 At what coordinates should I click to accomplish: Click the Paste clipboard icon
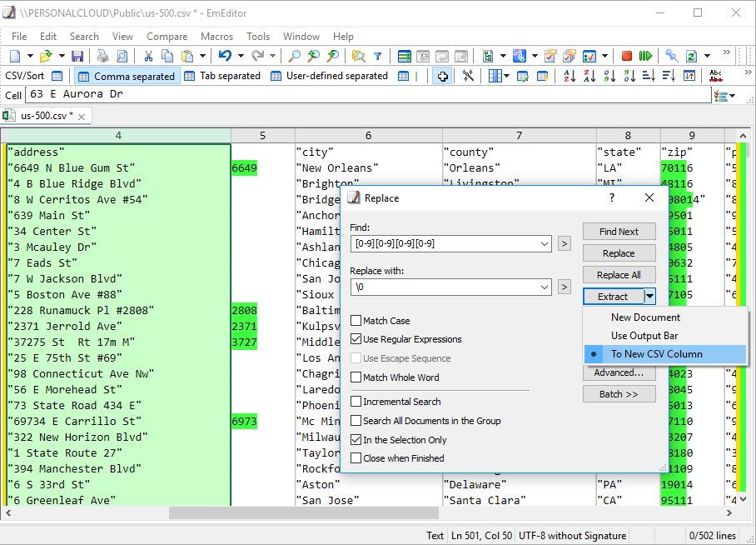point(187,56)
